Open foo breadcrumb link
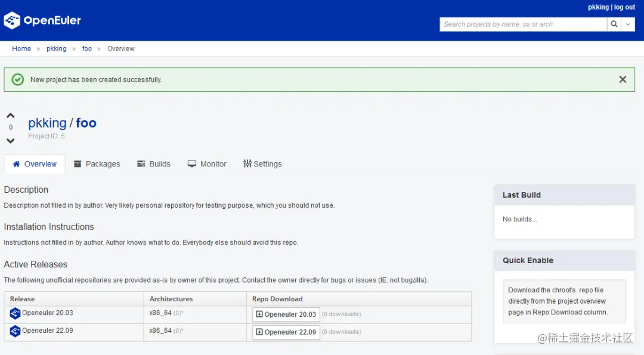 tap(86, 48)
